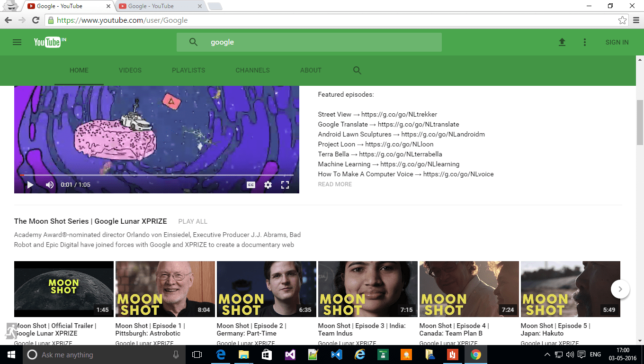Click the 'Moon Shot | Episode 1' title link
The height and width of the screenshot is (364, 644).
(x=150, y=329)
